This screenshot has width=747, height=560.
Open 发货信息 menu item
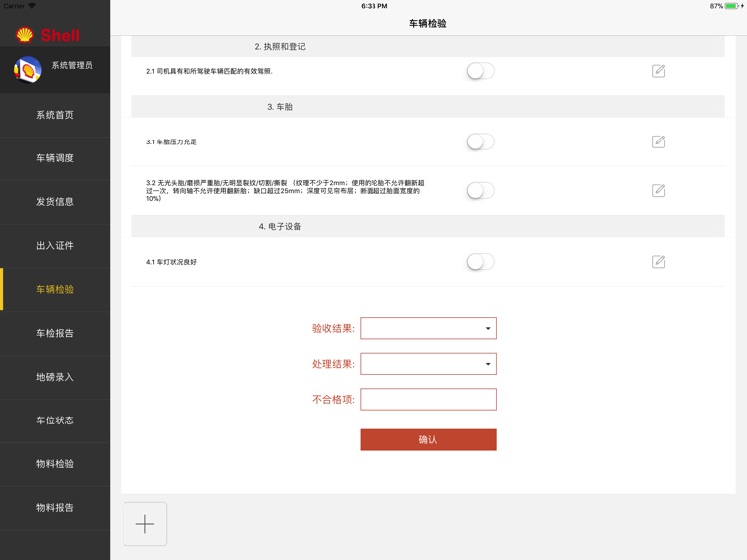tap(55, 202)
